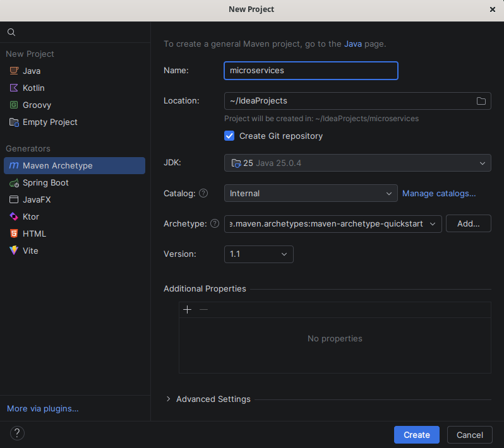The width and height of the screenshot is (504, 448).
Task: Open Manage catalogs... link
Action: click(439, 193)
